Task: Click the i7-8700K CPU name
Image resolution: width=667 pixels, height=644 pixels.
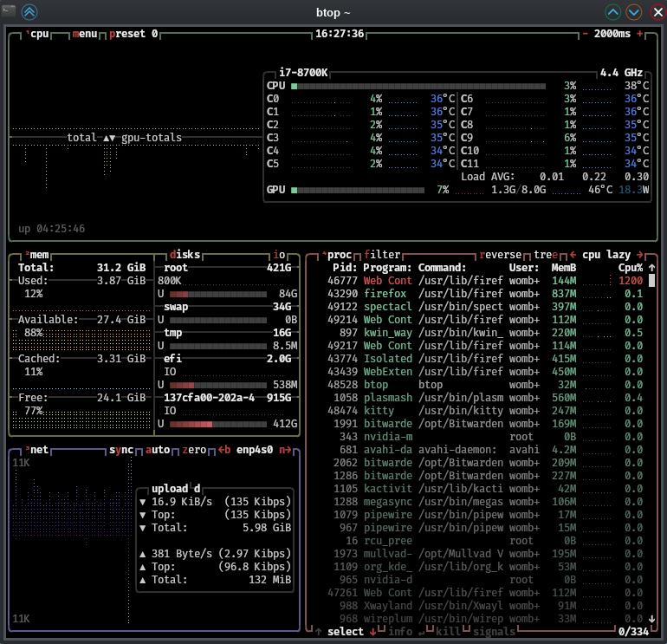Action: (303, 73)
